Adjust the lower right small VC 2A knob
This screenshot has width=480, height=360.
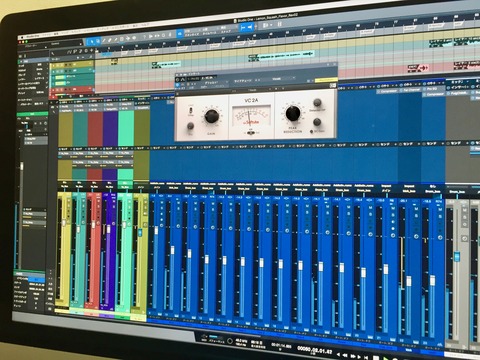[x=317, y=122]
